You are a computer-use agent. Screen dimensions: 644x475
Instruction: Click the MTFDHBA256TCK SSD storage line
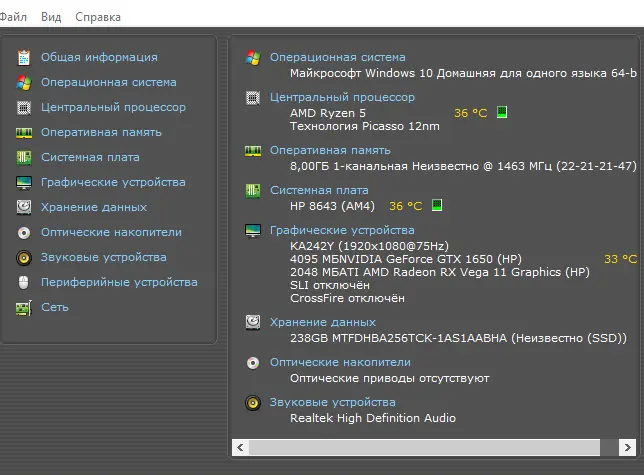tap(458, 338)
